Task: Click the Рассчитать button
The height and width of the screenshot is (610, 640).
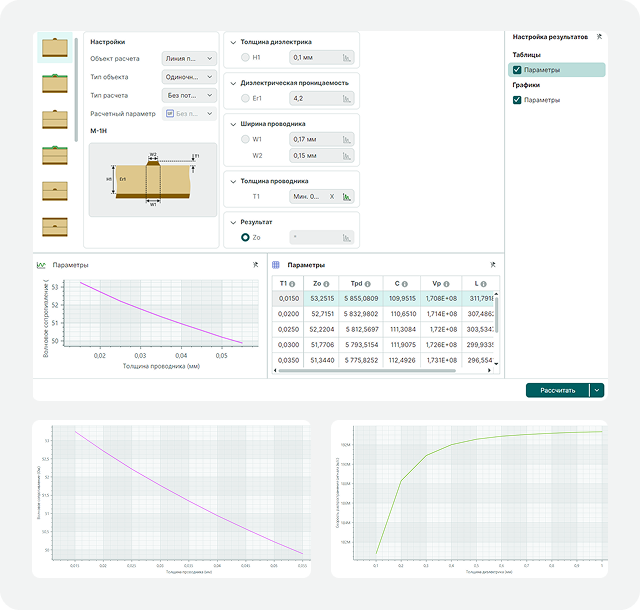Action: 558,390
